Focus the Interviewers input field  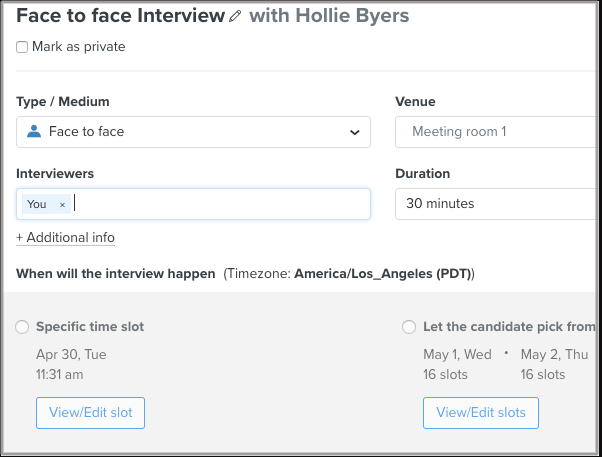220,204
